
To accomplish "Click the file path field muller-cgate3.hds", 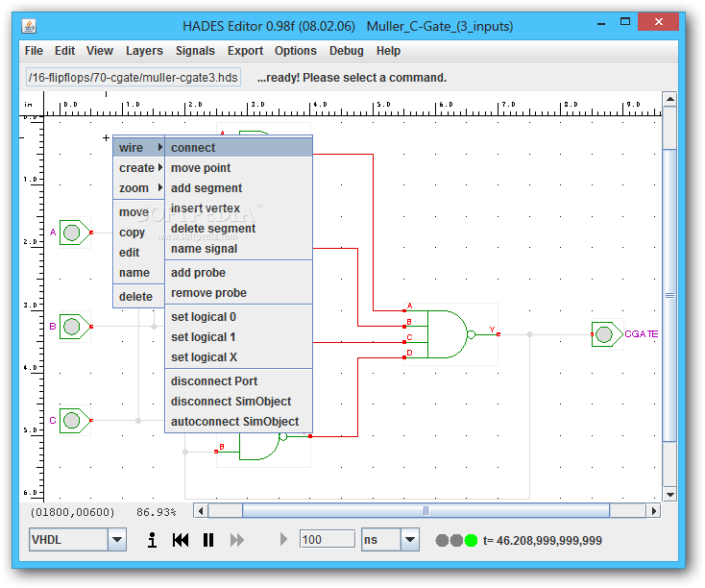I will 134,78.
